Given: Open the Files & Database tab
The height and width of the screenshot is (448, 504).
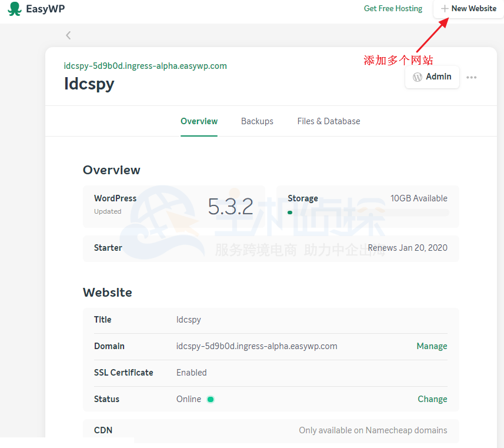Looking at the screenshot, I should [329, 121].
